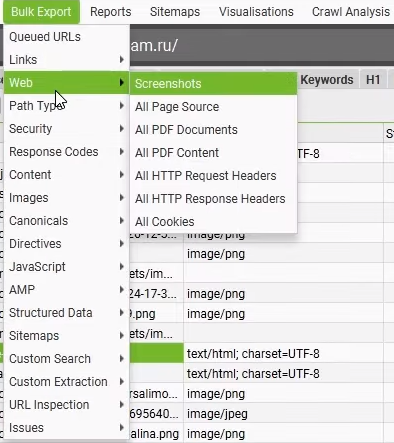Image resolution: width=394 pixels, height=443 pixels.
Task: Switch to the Keywords tab
Action: coord(327,80)
